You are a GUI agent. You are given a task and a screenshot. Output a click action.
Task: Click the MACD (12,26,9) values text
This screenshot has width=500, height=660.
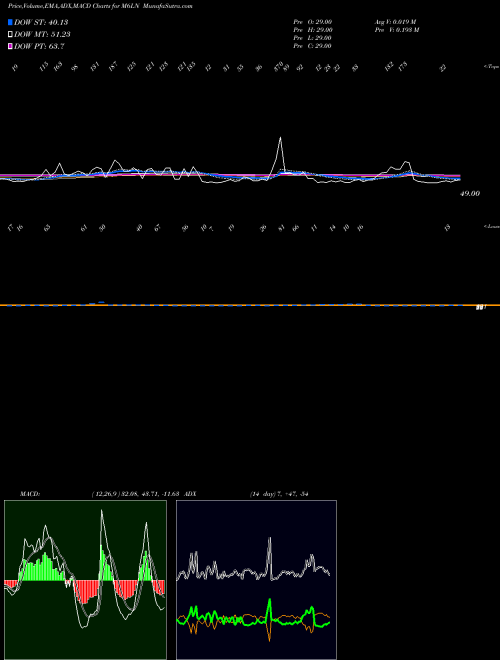pos(134,494)
